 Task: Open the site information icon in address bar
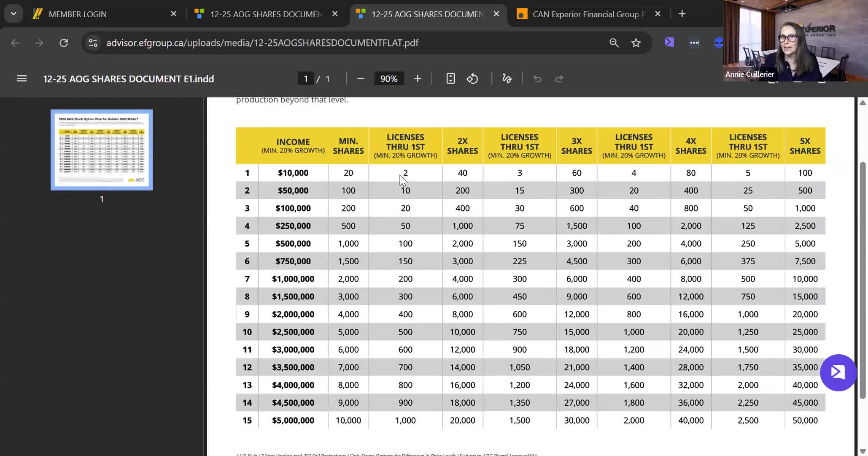click(x=93, y=43)
